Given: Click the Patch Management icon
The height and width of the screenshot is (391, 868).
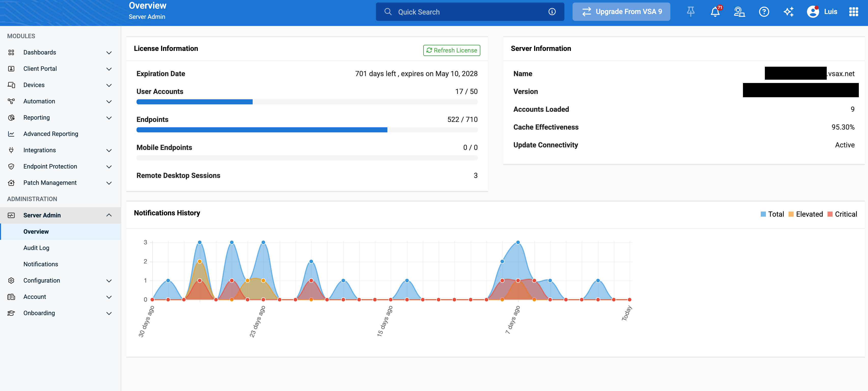Looking at the screenshot, I should (11, 183).
